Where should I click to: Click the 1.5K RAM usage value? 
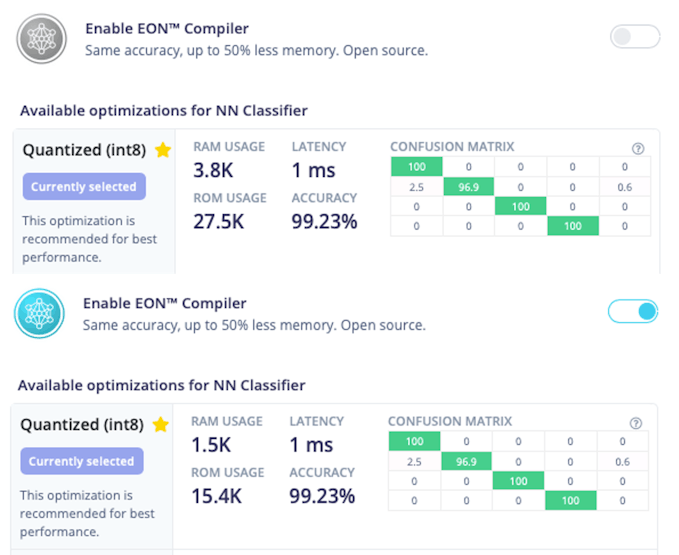tap(210, 445)
